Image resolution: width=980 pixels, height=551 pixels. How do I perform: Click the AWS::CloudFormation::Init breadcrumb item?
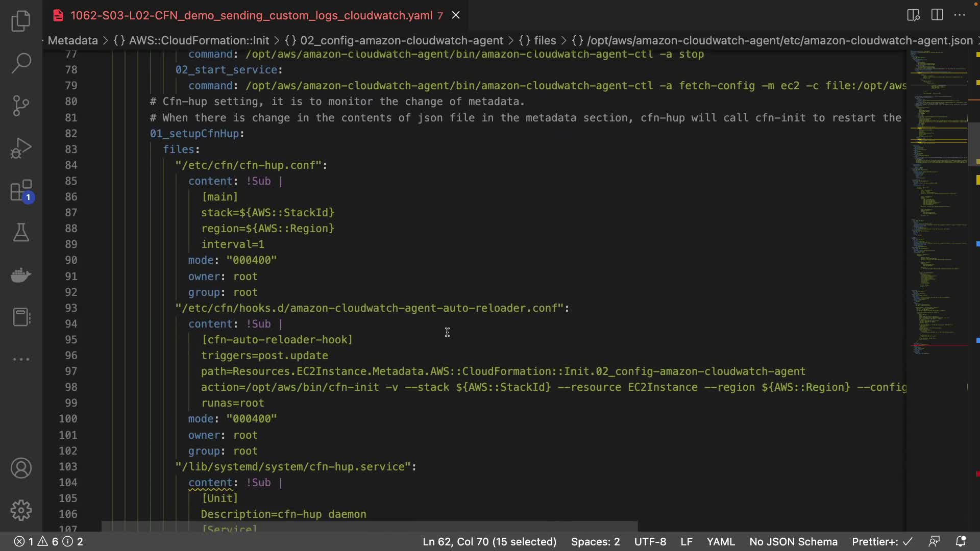point(199,40)
